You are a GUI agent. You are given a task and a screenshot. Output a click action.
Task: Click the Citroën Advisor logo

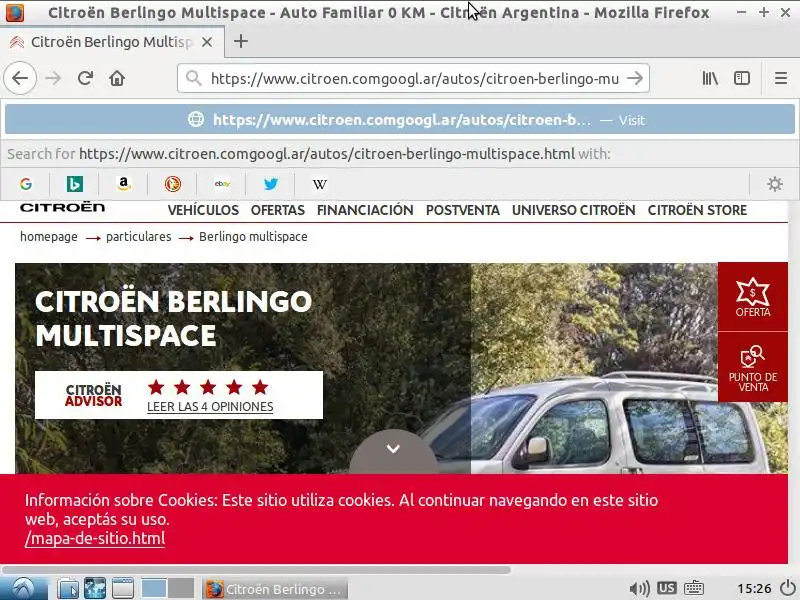[94, 395]
